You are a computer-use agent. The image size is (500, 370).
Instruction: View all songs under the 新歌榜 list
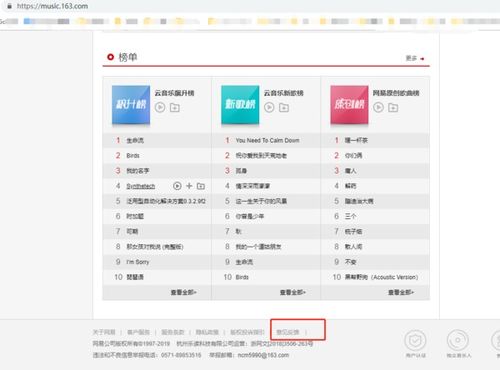pyautogui.click(x=293, y=292)
